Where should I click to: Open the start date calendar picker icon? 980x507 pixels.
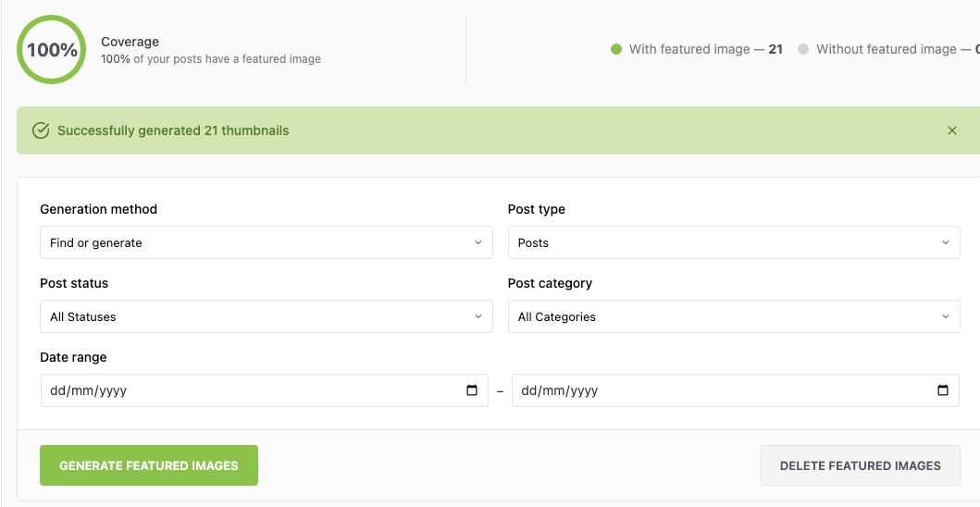[x=472, y=390]
